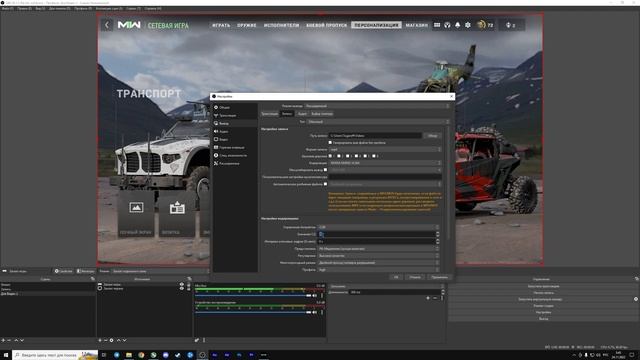Click Обзор button for recording path

[x=433, y=136]
